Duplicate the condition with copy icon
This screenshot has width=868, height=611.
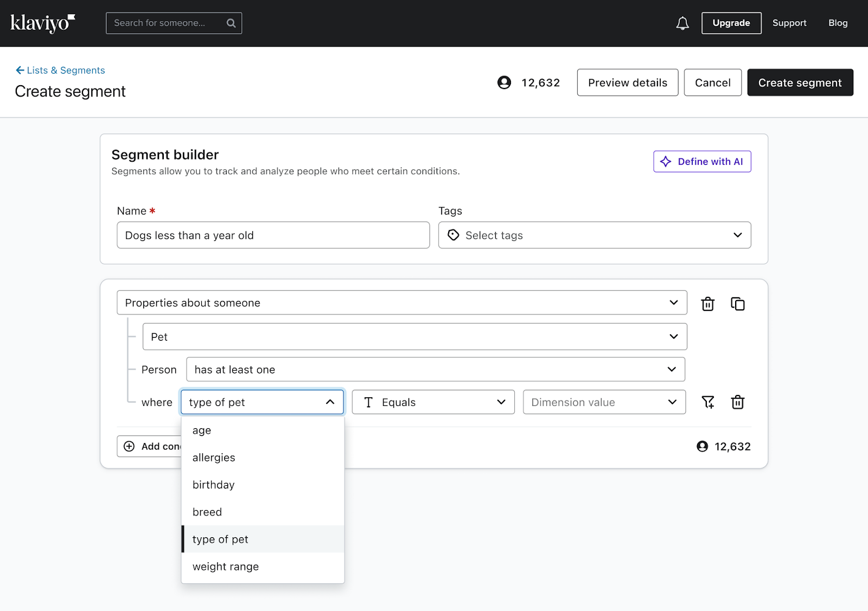737,304
